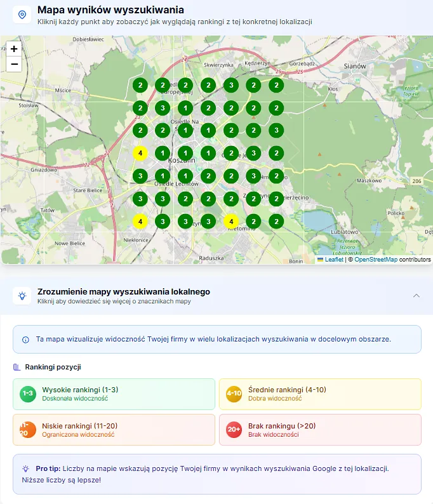Screen dimensions: 433x504
Task: Select the yellow 4 marker at the grid's bottom-left corner
Action: [x=140, y=222]
